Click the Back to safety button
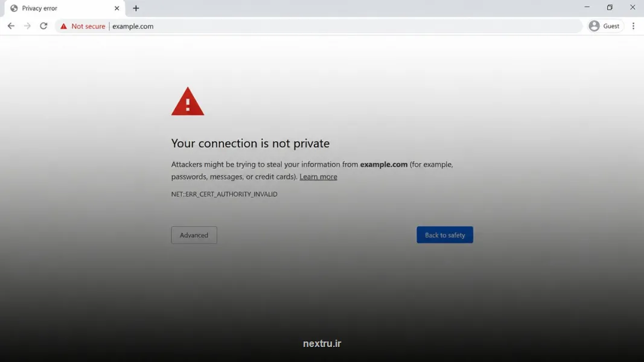 coord(445,235)
